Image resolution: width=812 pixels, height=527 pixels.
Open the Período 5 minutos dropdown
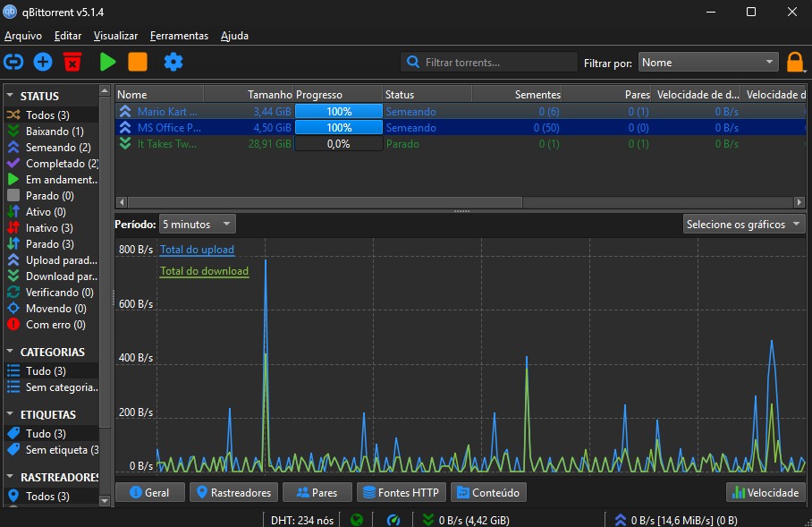pyautogui.click(x=198, y=224)
